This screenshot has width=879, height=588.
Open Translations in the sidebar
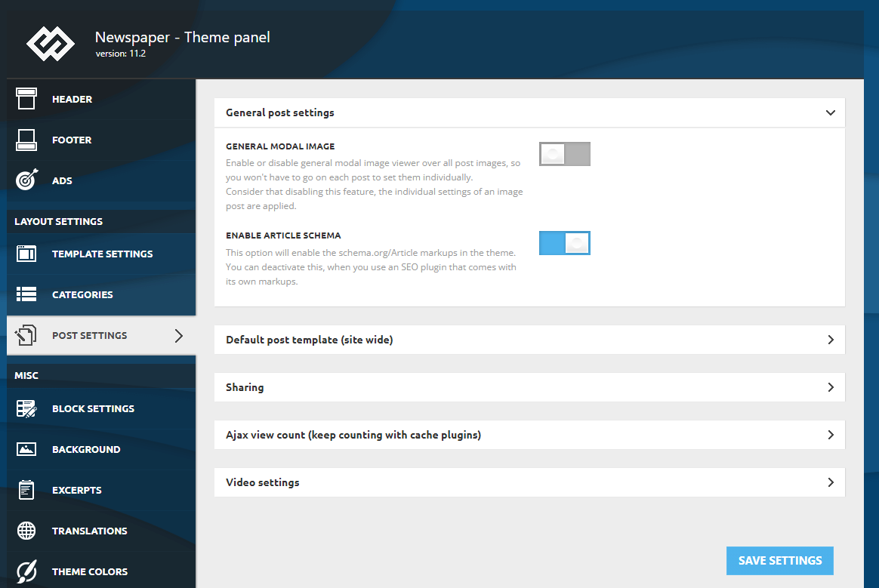(x=101, y=531)
